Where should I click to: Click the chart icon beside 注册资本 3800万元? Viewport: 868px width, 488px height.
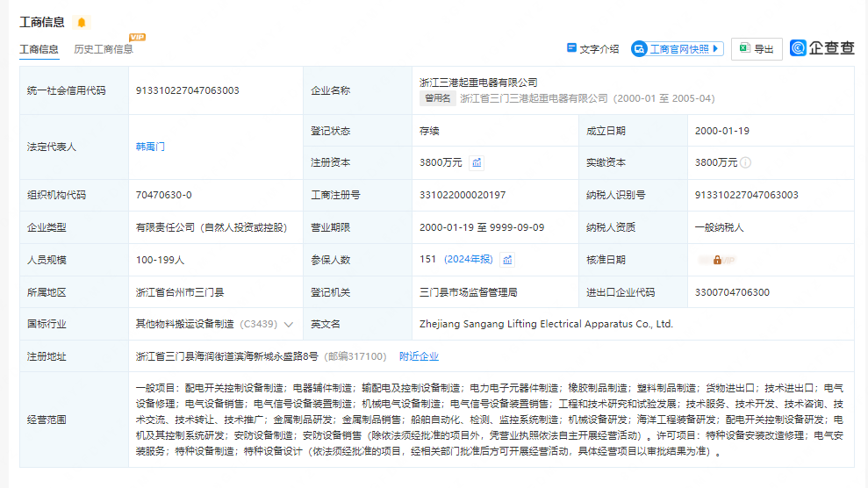click(477, 162)
